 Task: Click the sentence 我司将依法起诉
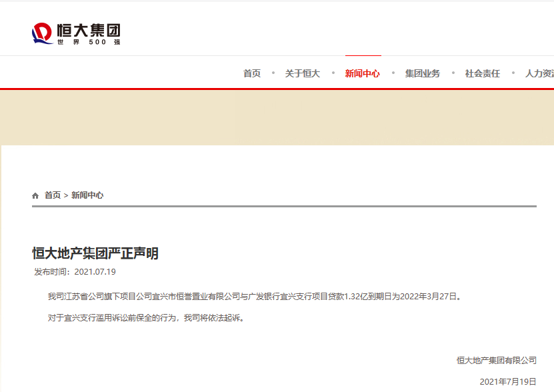[x=214, y=318]
